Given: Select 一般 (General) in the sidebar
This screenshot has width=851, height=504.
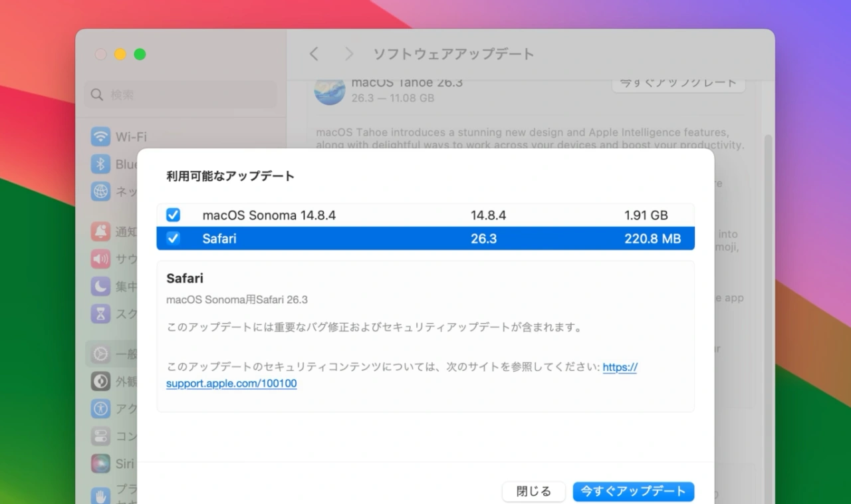Looking at the screenshot, I should pyautogui.click(x=113, y=353).
